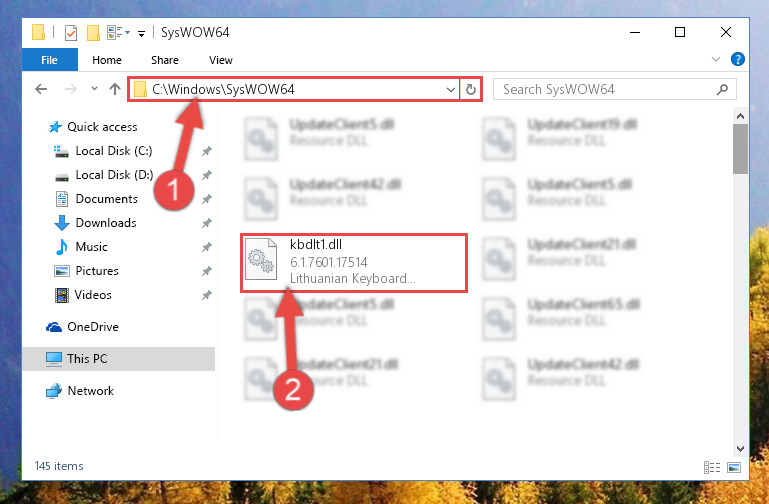The width and height of the screenshot is (769, 504).
Task: Click the "145 items" status bar text
Action: pyautogui.click(x=59, y=466)
